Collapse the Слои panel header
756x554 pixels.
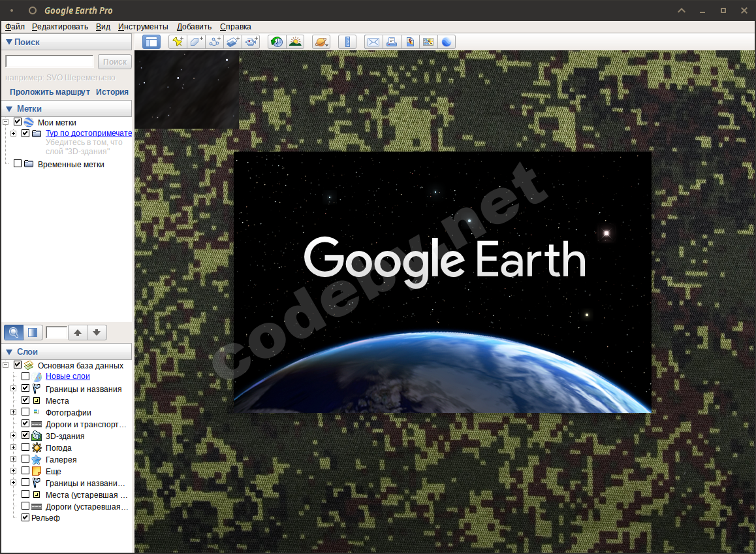coord(9,352)
